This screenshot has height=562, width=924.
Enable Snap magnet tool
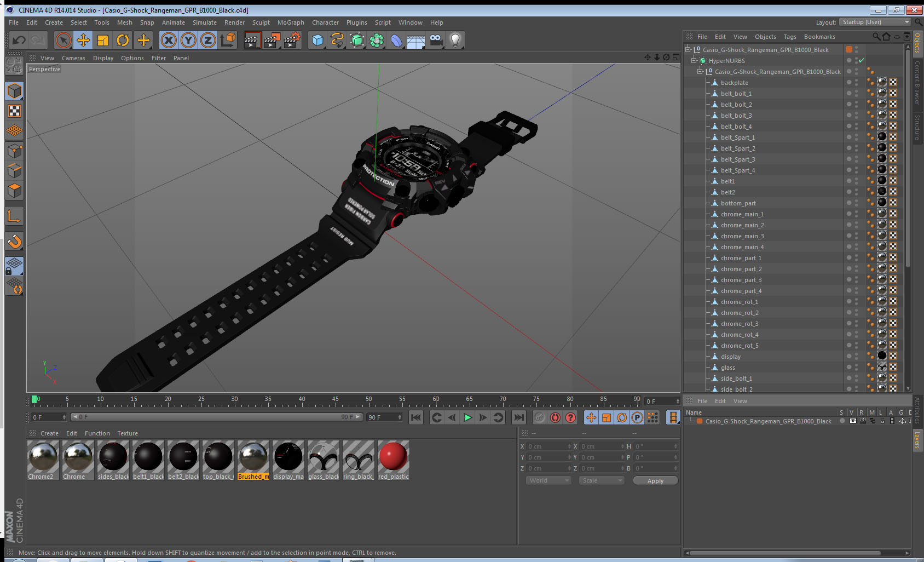pyautogui.click(x=14, y=241)
